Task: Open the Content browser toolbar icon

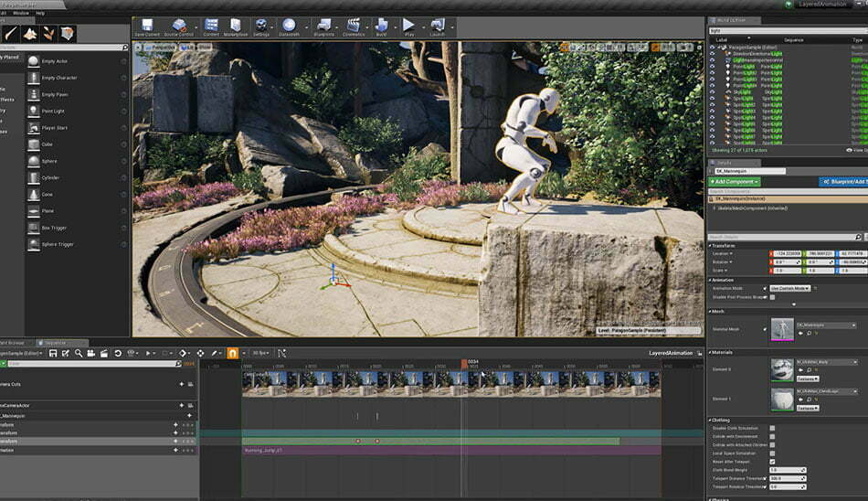Action: pos(211,25)
